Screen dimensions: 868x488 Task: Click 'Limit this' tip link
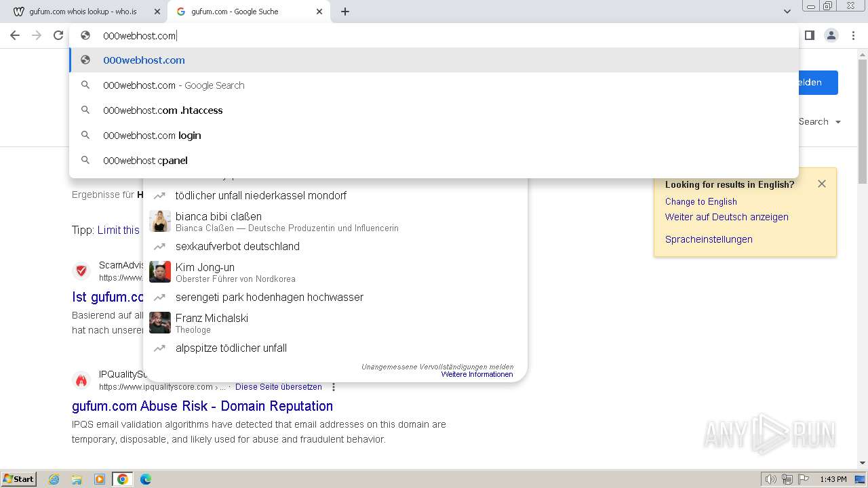tap(118, 230)
